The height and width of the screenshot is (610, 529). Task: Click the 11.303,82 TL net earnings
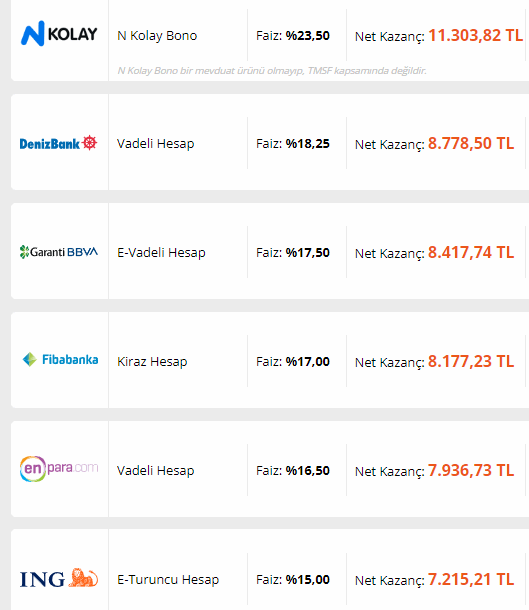pyautogui.click(x=475, y=35)
